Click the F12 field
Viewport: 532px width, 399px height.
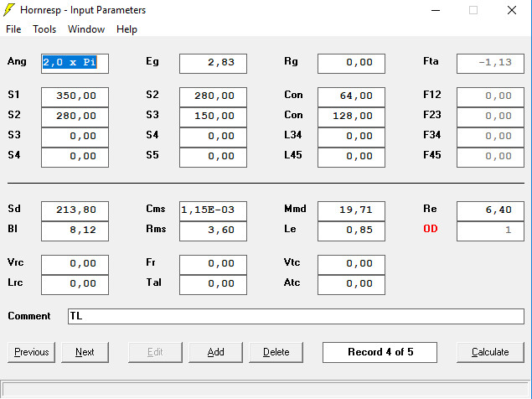pyautogui.click(x=490, y=97)
